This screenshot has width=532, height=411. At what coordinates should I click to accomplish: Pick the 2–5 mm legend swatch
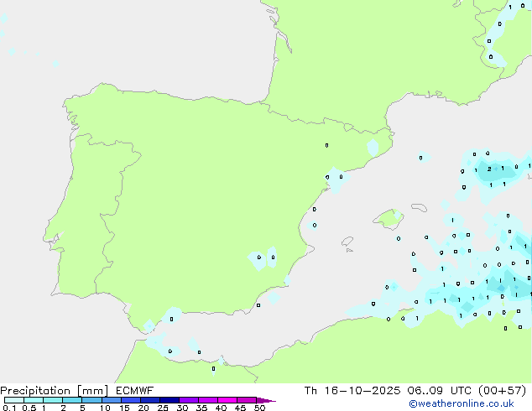(72, 400)
